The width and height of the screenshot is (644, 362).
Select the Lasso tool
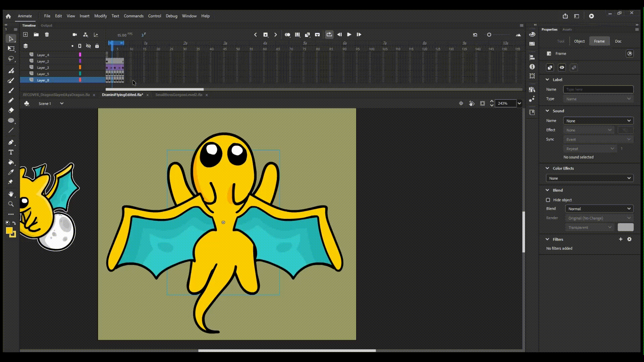coord(11,59)
